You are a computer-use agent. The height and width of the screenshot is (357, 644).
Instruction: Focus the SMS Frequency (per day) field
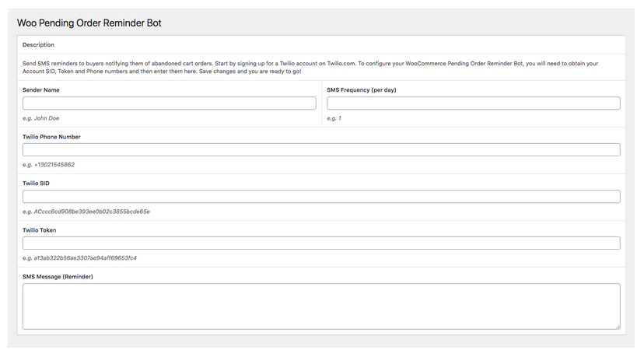pyautogui.click(x=474, y=103)
